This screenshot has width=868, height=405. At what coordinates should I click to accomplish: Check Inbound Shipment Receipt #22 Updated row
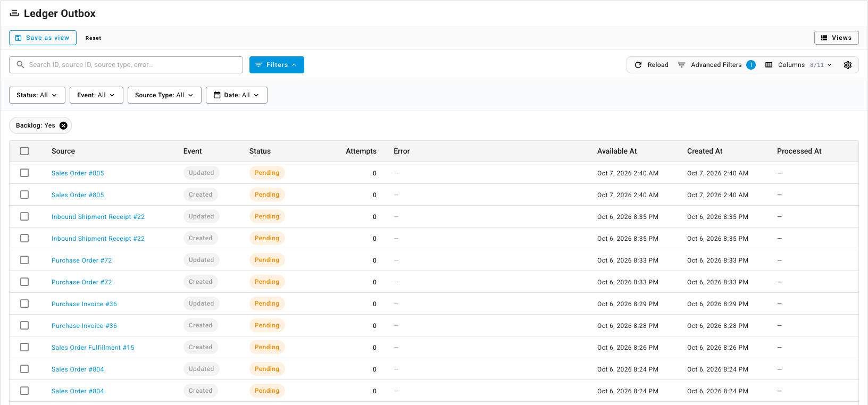coord(24,216)
